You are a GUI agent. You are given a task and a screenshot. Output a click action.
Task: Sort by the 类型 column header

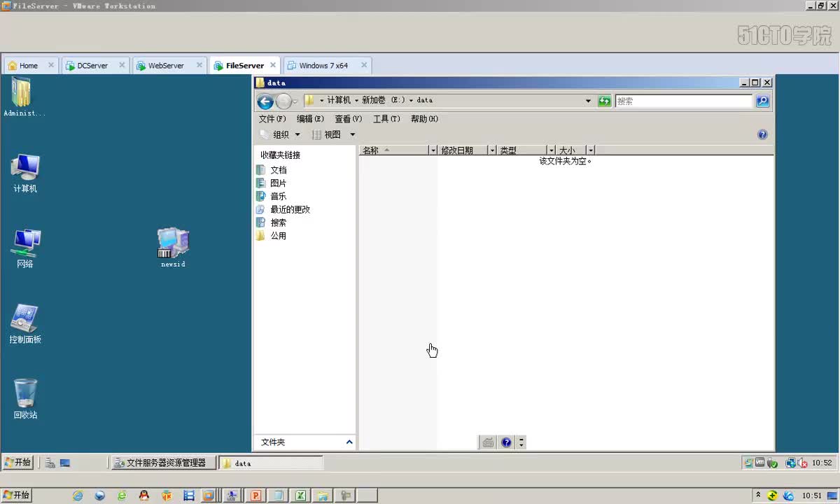(522, 150)
